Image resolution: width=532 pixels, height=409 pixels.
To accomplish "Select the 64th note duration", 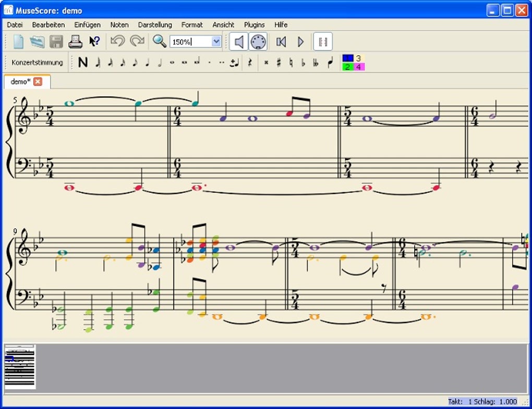I will coord(98,63).
